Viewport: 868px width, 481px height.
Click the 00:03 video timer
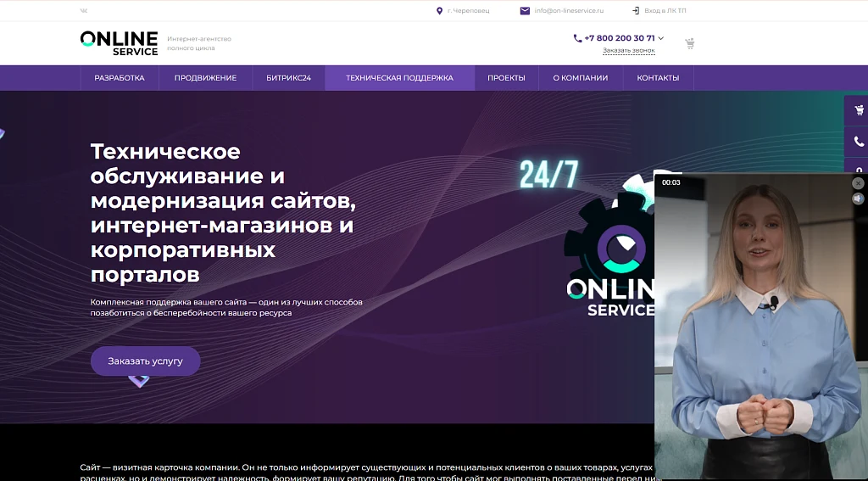[x=671, y=182]
